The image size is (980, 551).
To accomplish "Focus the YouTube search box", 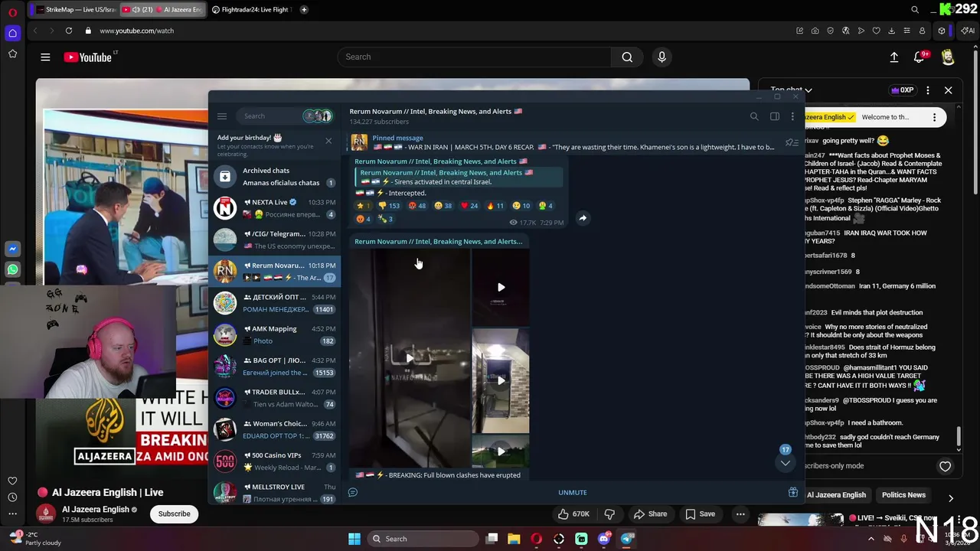I will (x=475, y=57).
